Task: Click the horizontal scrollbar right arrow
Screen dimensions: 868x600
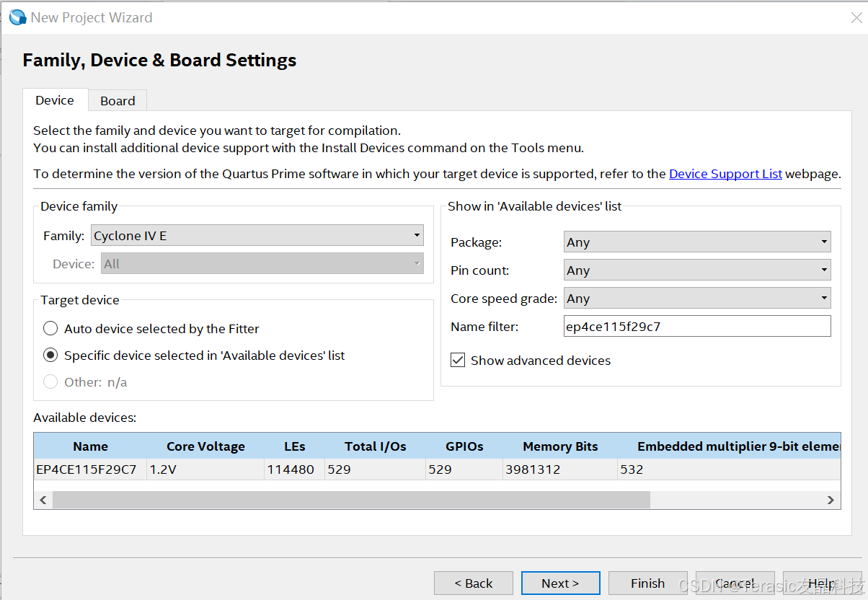Action: [x=831, y=500]
